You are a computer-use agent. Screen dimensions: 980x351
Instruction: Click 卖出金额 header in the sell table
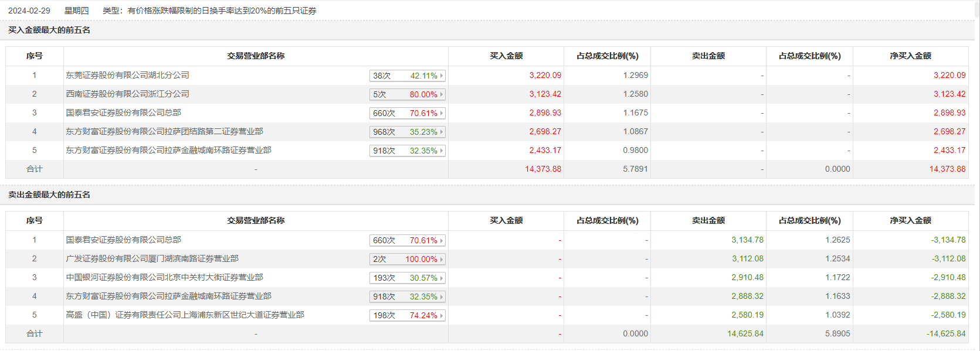point(708,220)
